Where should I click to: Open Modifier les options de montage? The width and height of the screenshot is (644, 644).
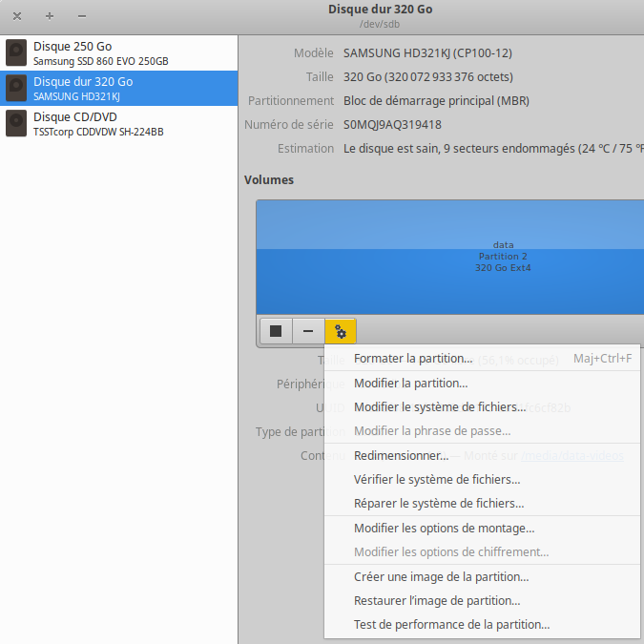(482, 529)
